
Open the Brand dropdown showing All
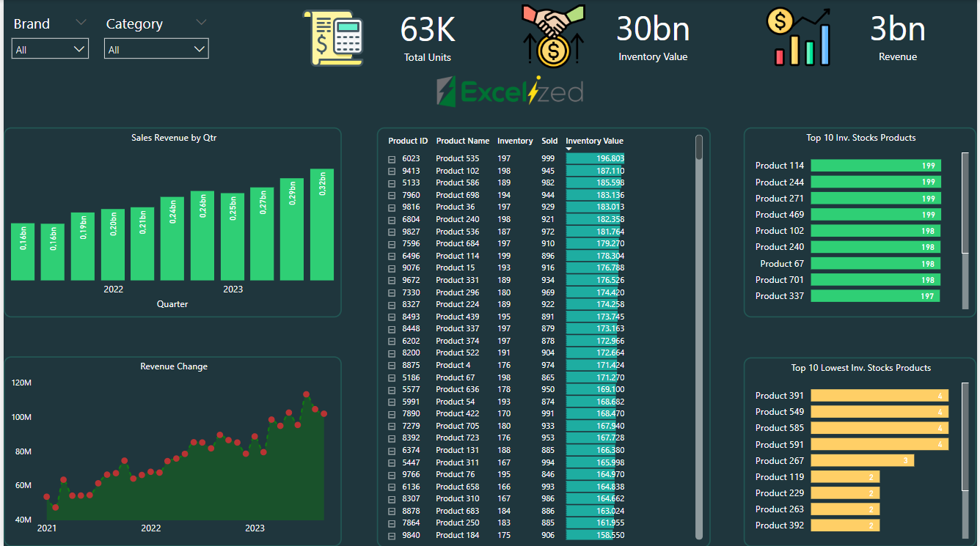tap(50, 49)
